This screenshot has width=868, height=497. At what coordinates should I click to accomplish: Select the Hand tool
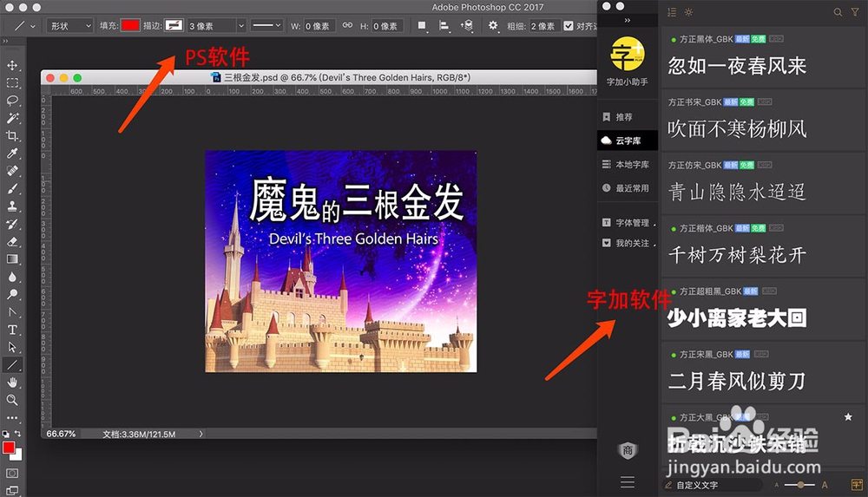(x=12, y=383)
